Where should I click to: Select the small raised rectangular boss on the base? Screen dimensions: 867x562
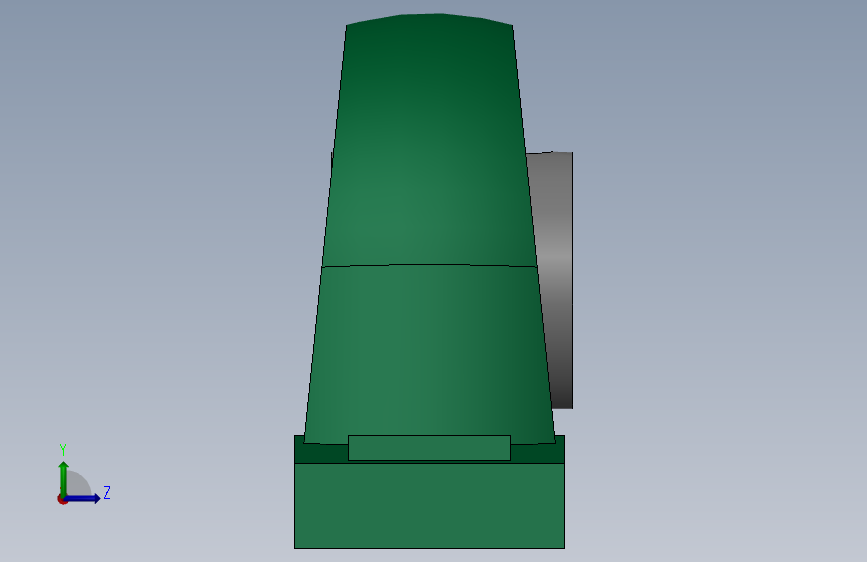(x=429, y=447)
